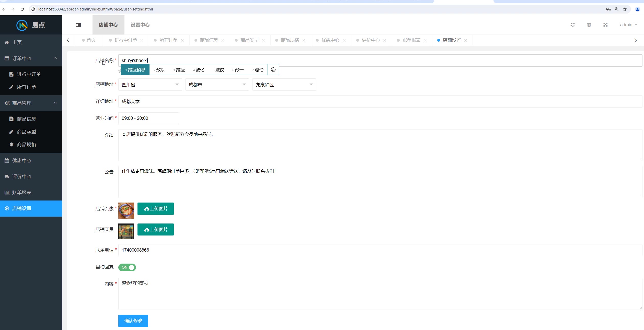This screenshot has width=644, height=330.
Task: Click the fullscreen expand icon
Action: coord(605,25)
